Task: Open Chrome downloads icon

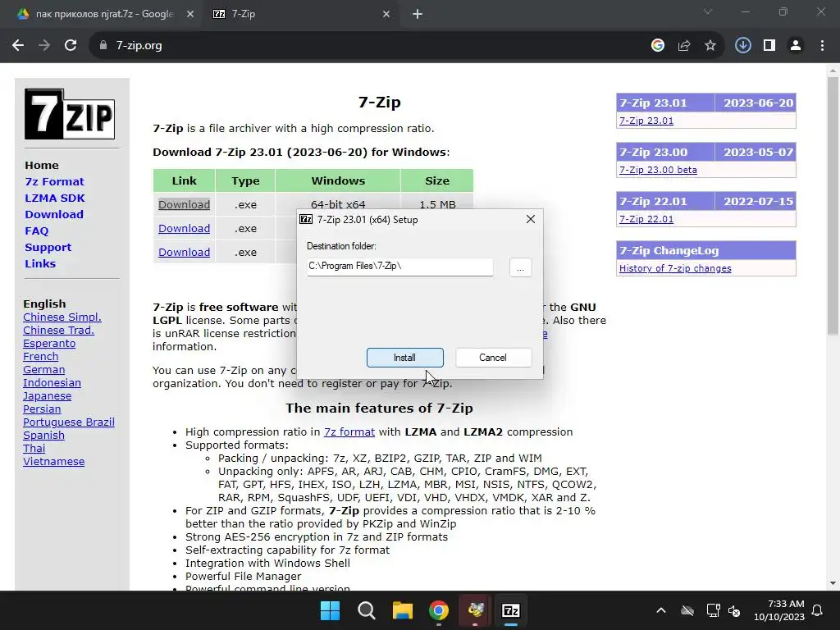Action: 743,46
